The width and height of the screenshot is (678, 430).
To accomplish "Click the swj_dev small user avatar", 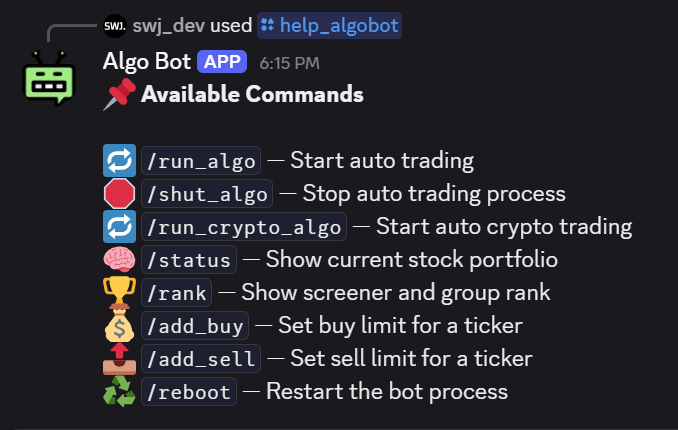I will click(x=114, y=25).
